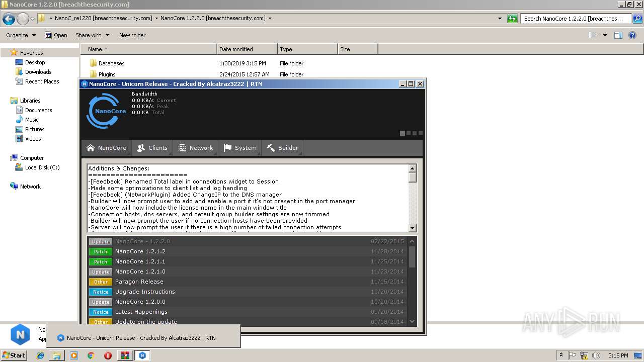Click the search magnifier icon
Image resolution: width=644 pixels, height=362 pixels.
click(x=637, y=19)
